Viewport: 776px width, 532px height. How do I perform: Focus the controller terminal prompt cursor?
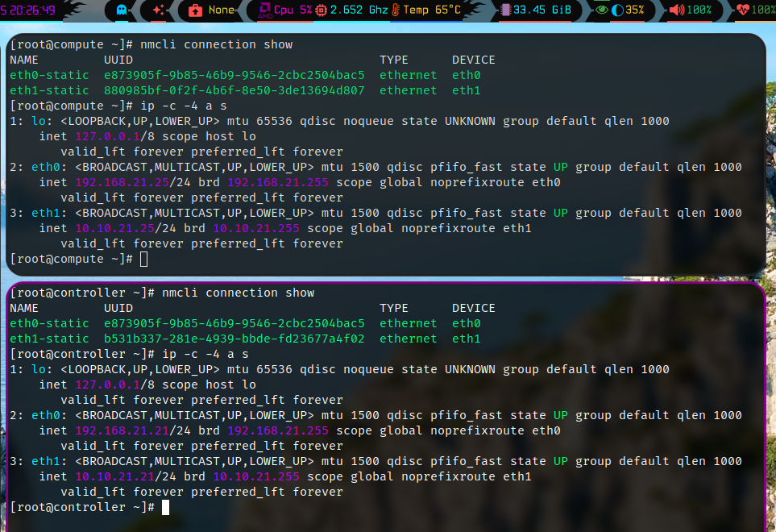[x=165, y=507]
